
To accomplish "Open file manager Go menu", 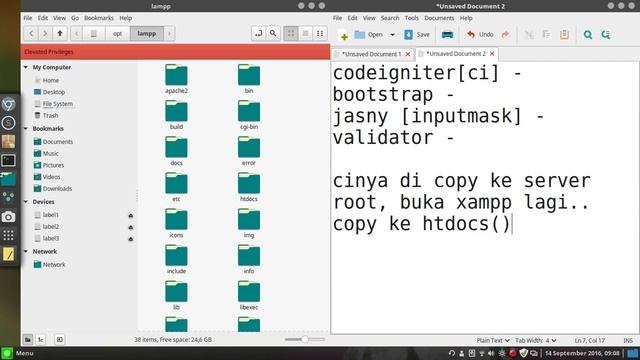I will [75, 18].
